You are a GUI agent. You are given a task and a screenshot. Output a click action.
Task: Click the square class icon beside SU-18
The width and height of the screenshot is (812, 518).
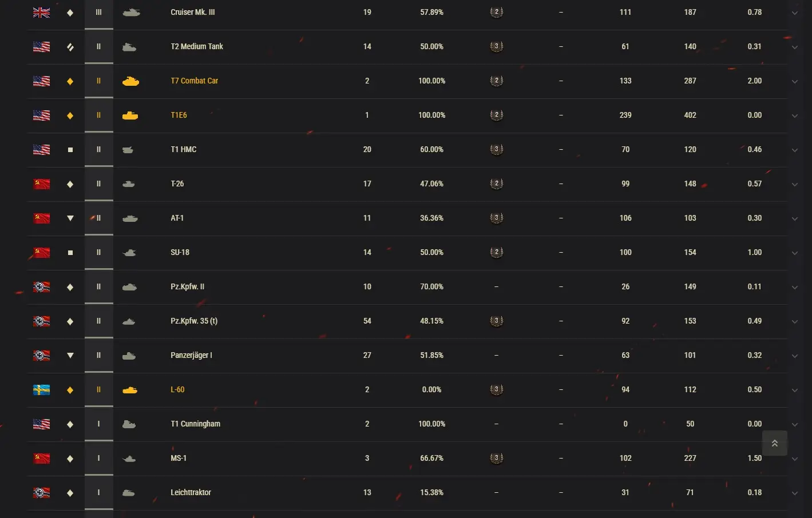pyautogui.click(x=70, y=253)
